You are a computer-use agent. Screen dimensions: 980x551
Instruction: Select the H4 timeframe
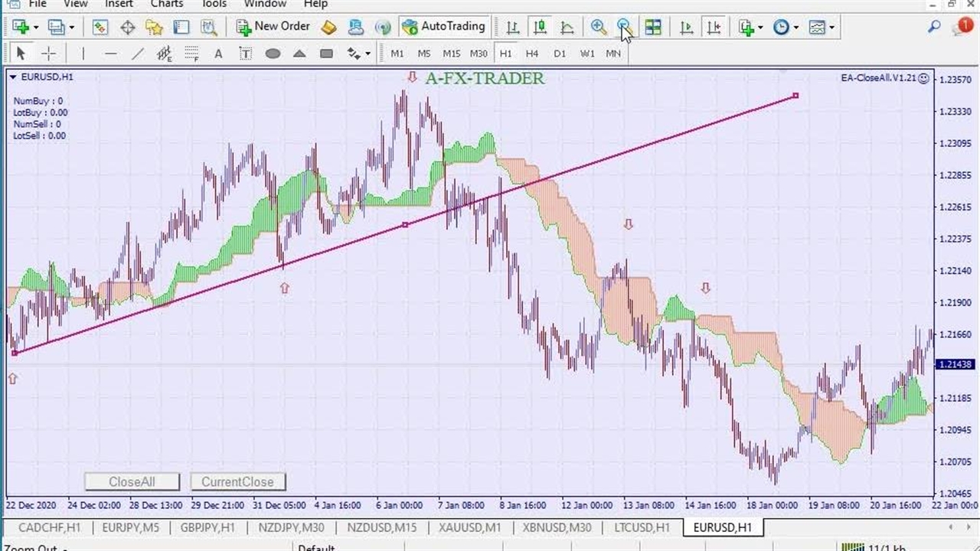click(532, 54)
